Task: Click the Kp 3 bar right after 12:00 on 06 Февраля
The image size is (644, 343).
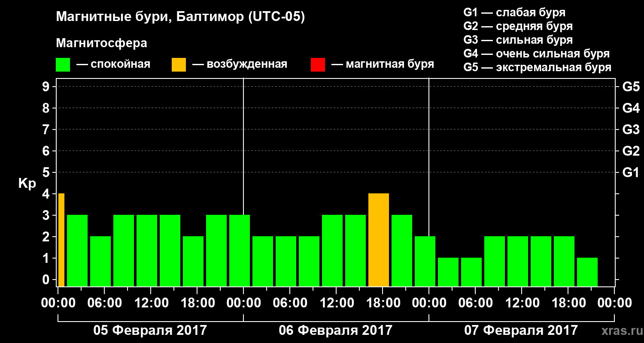Action: coord(355,250)
